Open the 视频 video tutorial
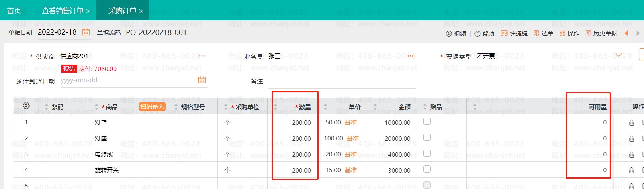Screen dimensions: 644x189 pyautogui.click(x=456, y=33)
